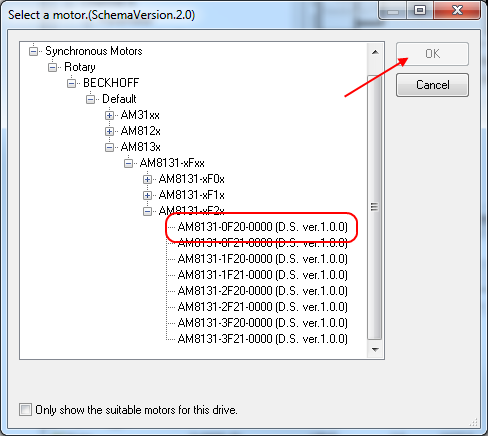
Task: Click the Rotary tree label
Action: point(80,67)
